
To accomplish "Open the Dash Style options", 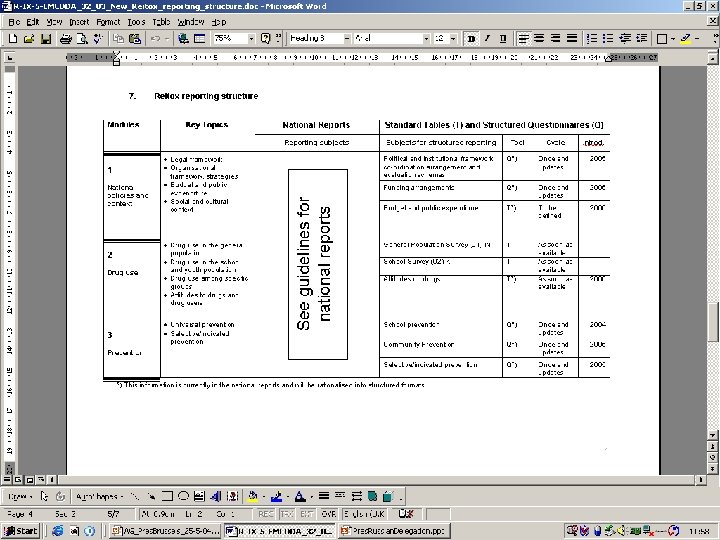I will click(x=340, y=496).
